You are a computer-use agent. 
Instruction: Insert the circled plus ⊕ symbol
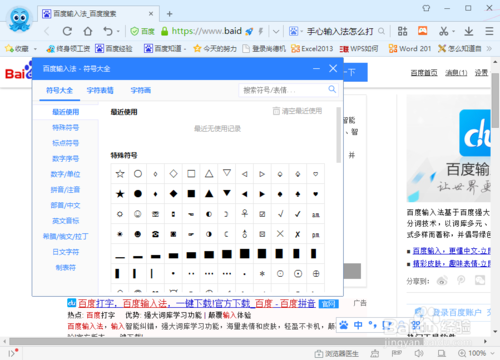(316, 274)
